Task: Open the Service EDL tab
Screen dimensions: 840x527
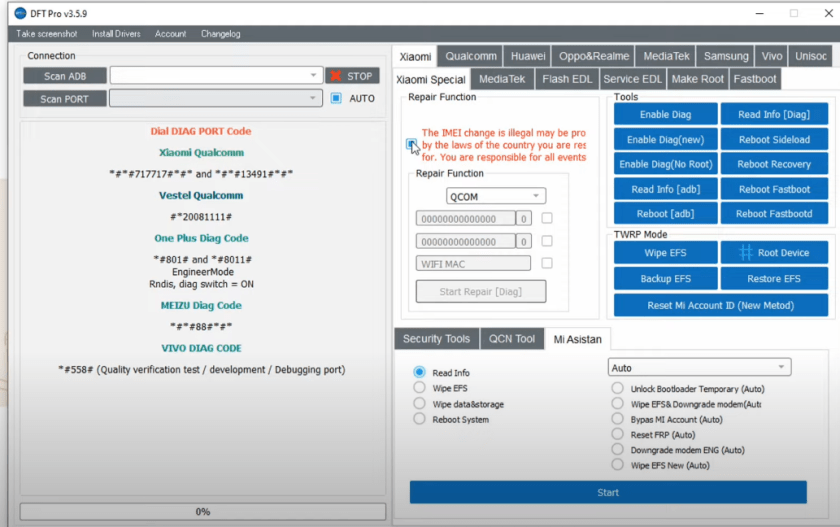Action: point(632,79)
